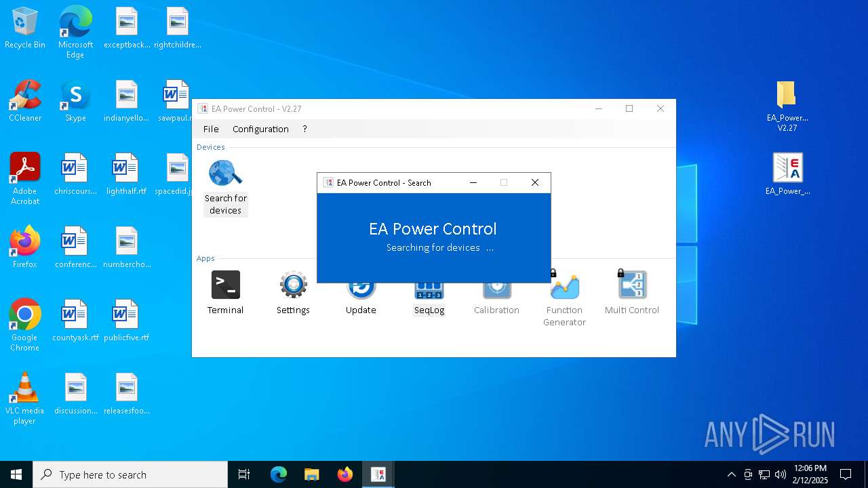The width and height of the screenshot is (868, 488).
Task: Select the Microsoft Edge desktop shortcut
Action: [x=75, y=32]
